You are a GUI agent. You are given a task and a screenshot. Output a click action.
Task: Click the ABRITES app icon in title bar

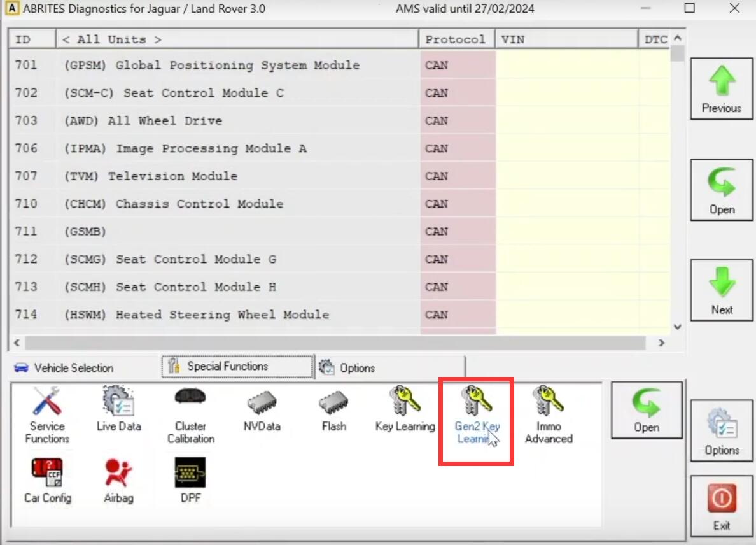[12, 8]
